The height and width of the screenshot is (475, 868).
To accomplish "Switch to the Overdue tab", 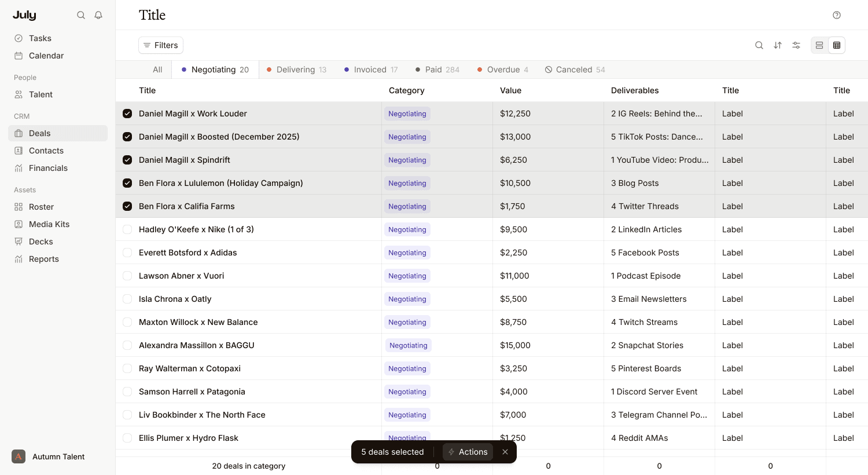I will [503, 70].
